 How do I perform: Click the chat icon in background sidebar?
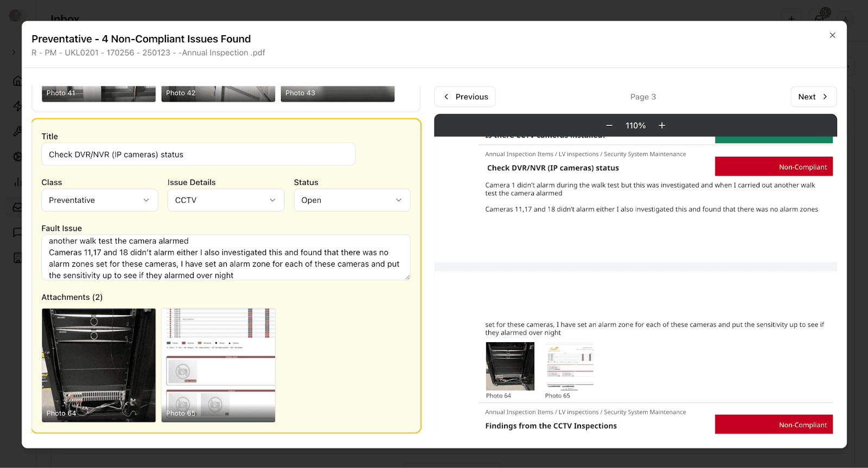click(x=17, y=232)
